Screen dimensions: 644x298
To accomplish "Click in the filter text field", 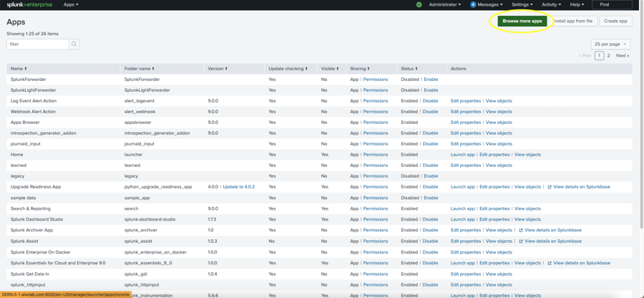I will [37, 44].
